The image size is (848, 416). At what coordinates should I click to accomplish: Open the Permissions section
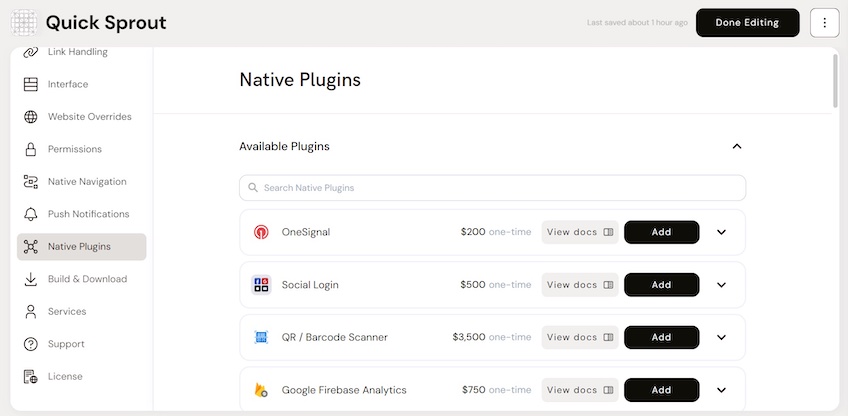(82, 149)
